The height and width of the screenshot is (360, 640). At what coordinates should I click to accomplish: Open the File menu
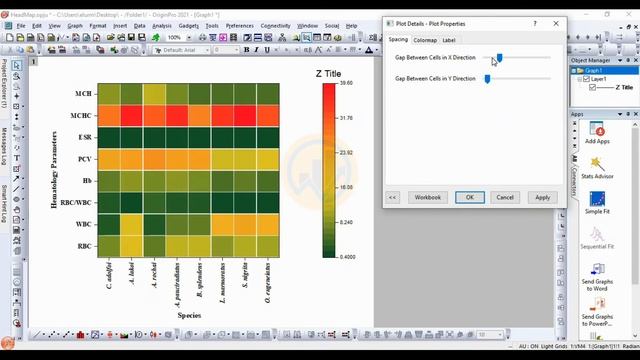pyautogui.click(x=20, y=26)
